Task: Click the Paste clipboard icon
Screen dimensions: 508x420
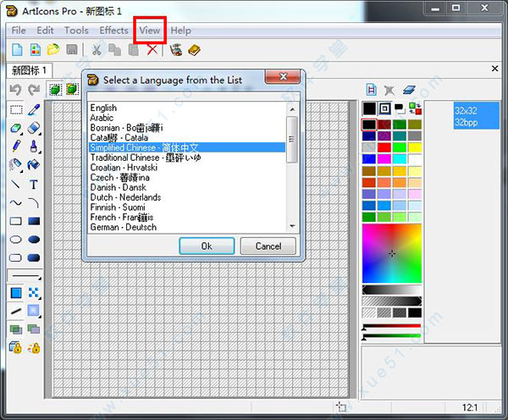Action: (134, 50)
